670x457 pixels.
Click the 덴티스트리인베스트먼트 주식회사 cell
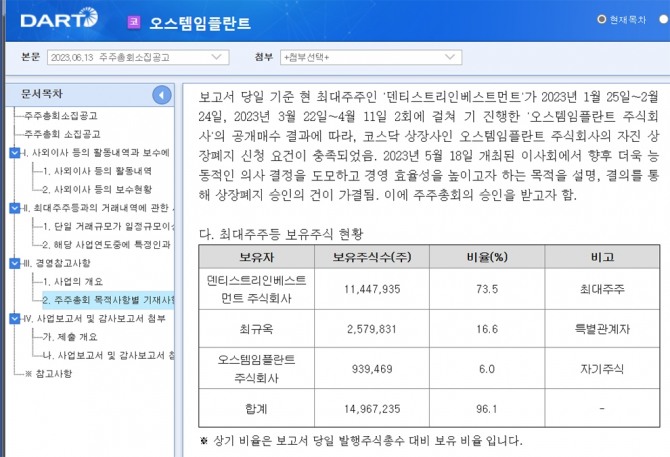256,289
